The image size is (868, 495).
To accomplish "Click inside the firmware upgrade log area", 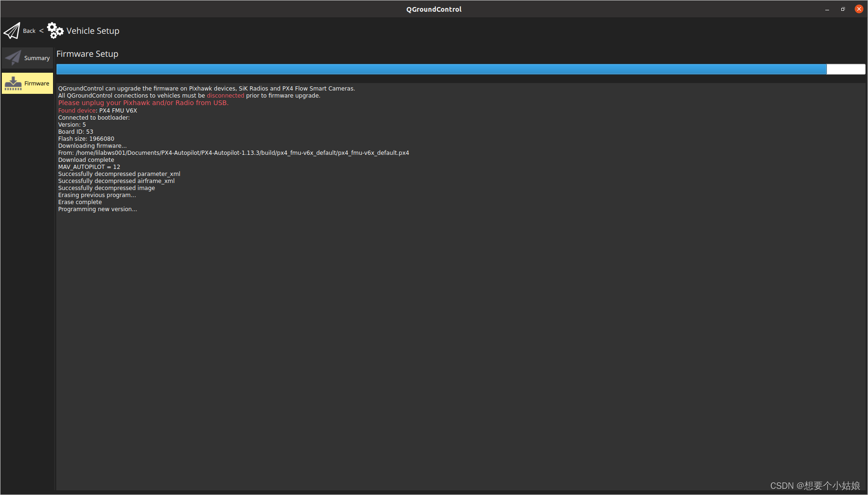I will coord(422,282).
